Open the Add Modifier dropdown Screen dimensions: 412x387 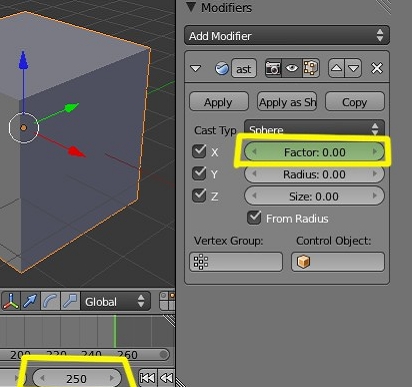click(287, 35)
